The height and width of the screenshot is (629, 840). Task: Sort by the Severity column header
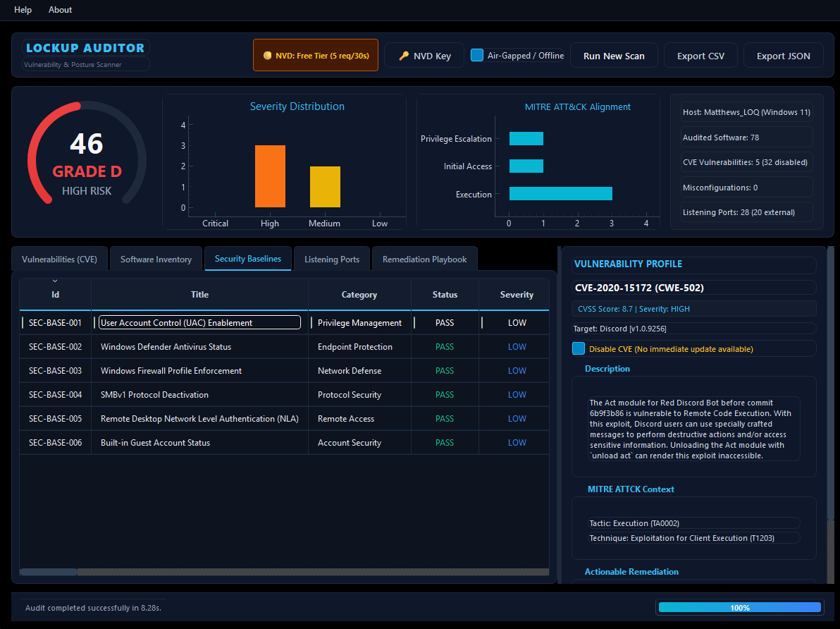[x=514, y=294]
